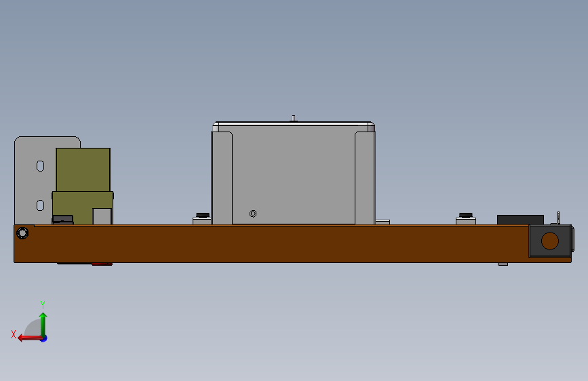This screenshot has height=381, width=588.
Task: Select the black rectangular block at right
Action: click(x=520, y=220)
